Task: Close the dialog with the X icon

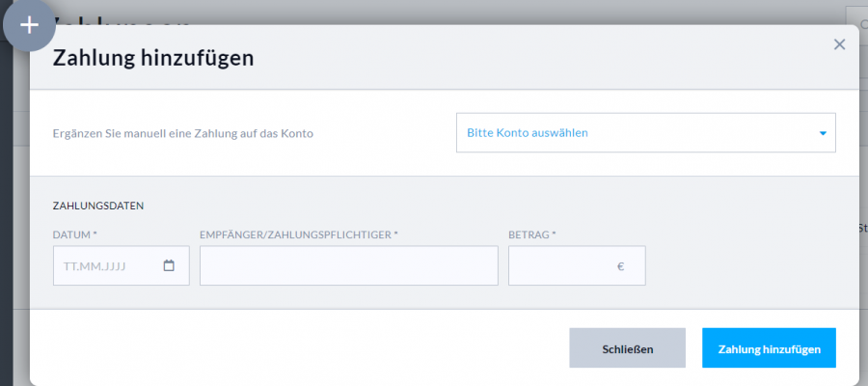Action: click(839, 44)
